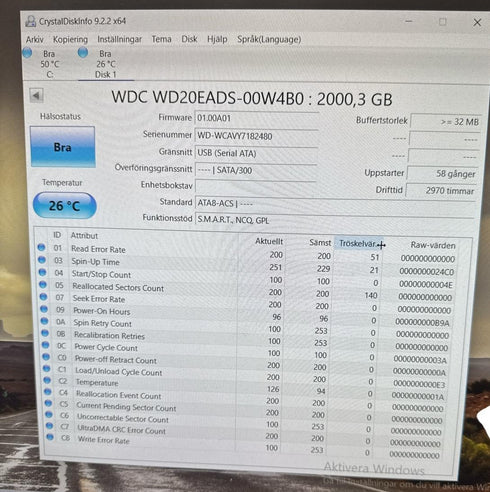Click status icon of Spin-Up Time row
490x492 pixels.
tap(42, 260)
